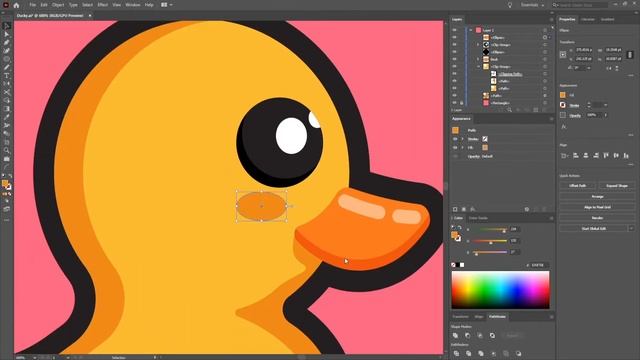Click the Start Global Edit button
640x360 pixels.
593,229
